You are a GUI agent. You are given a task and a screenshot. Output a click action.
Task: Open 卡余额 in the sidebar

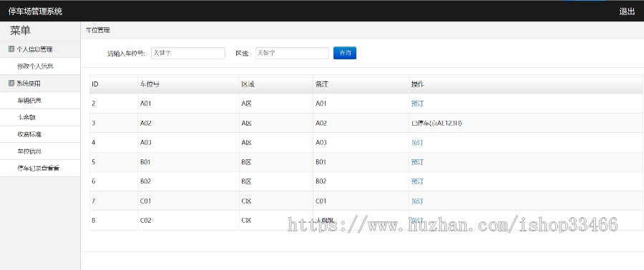(x=26, y=117)
